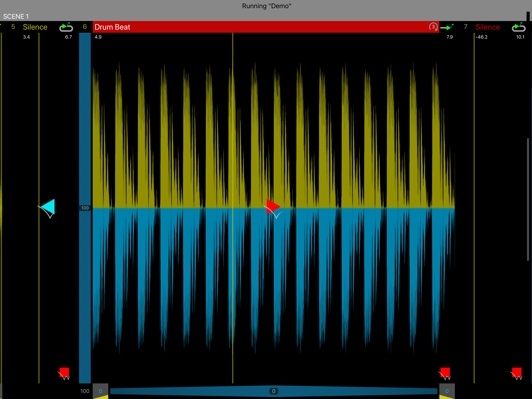The image size is (532, 399).
Task: Click the 3.4 time value in cue 5
Action: coord(26,37)
